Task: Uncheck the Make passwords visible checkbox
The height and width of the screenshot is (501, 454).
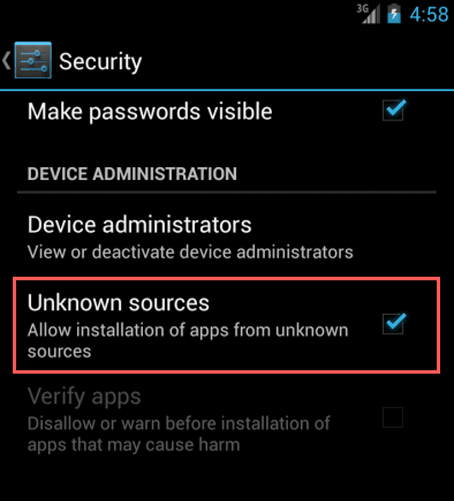Action: click(x=394, y=110)
